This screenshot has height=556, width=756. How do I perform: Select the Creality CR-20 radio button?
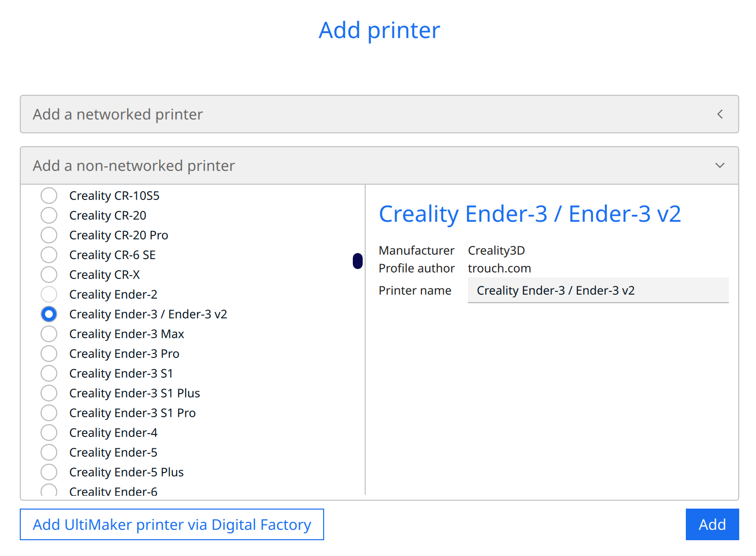49,215
